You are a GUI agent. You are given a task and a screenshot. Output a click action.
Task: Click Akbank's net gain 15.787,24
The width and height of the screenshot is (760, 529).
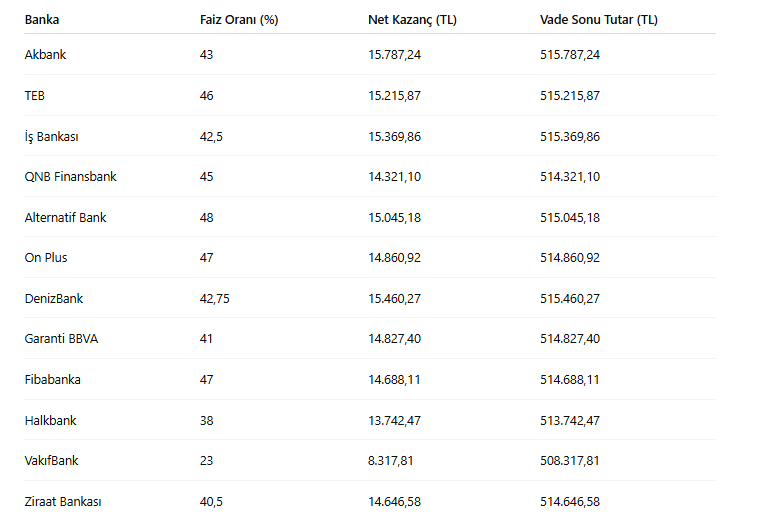[x=394, y=55]
